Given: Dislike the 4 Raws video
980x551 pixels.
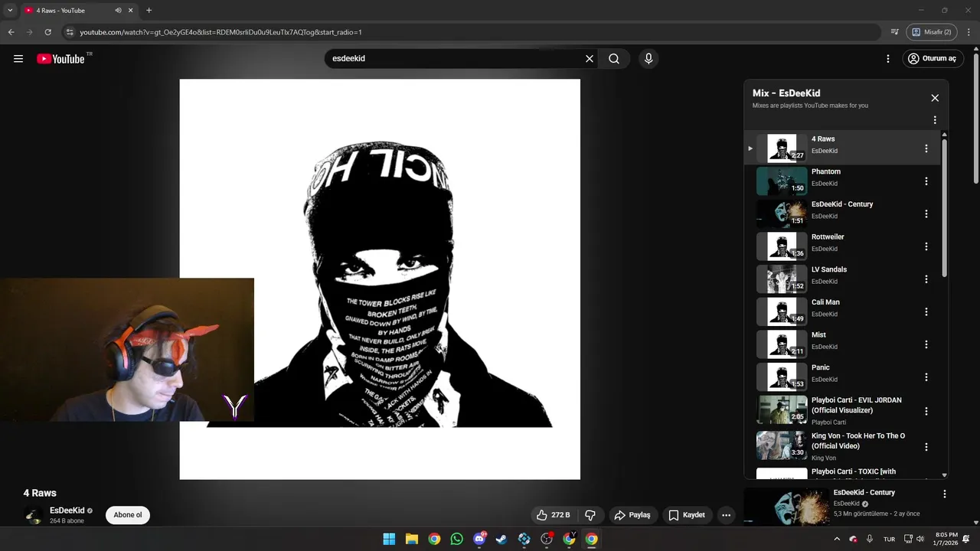Looking at the screenshot, I should click(x=590, y=515).
